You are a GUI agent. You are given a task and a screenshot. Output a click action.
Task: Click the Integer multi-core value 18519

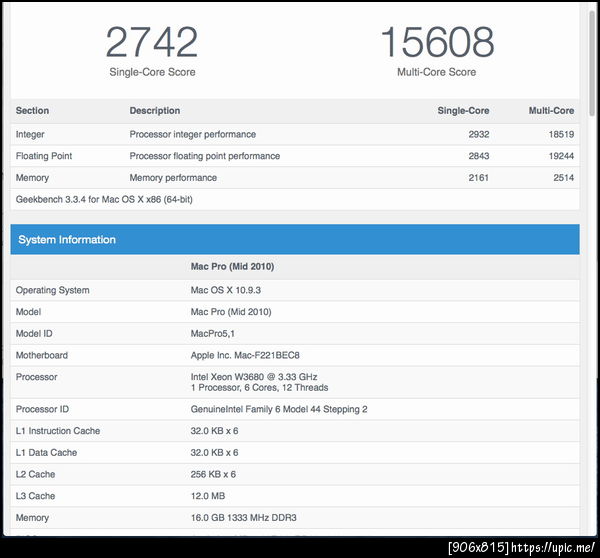pos(561,134)
